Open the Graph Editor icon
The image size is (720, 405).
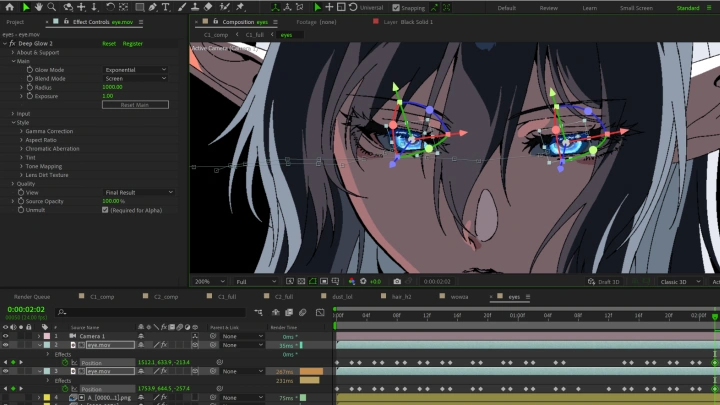tap(320, 312)
